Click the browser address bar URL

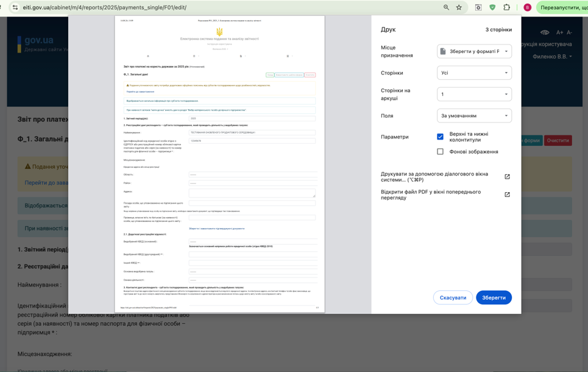click(105, 7)
